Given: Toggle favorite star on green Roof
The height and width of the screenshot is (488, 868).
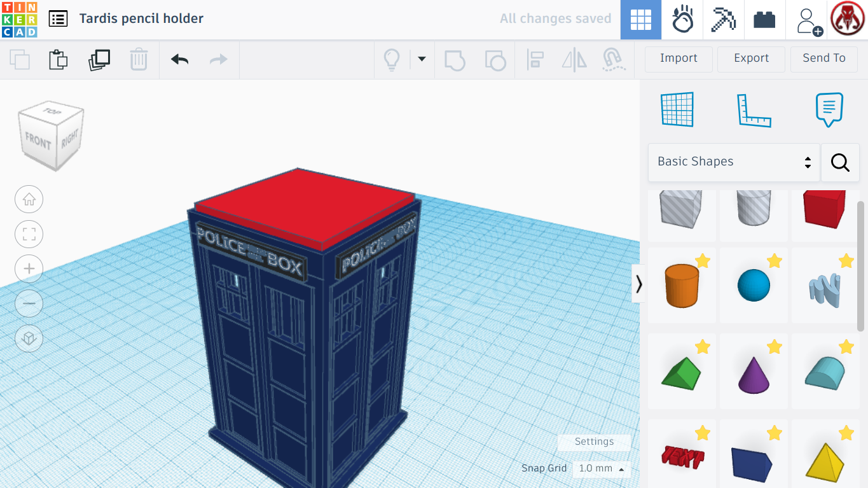Looking at the screenshot, I should pos(703,347).
